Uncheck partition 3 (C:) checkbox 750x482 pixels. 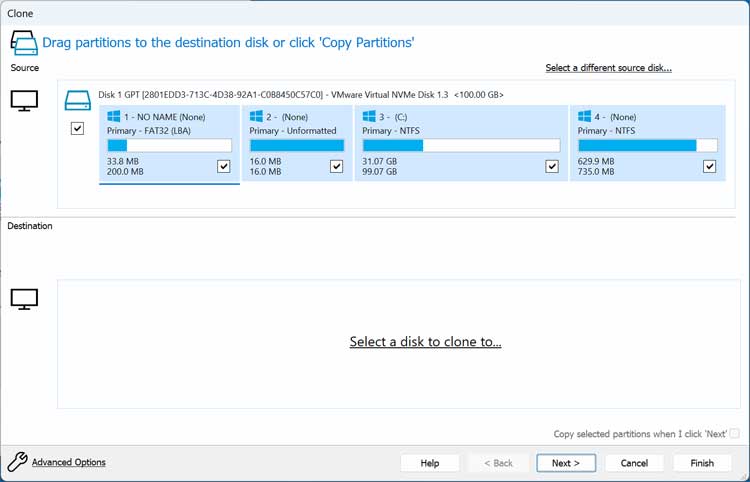552,166
